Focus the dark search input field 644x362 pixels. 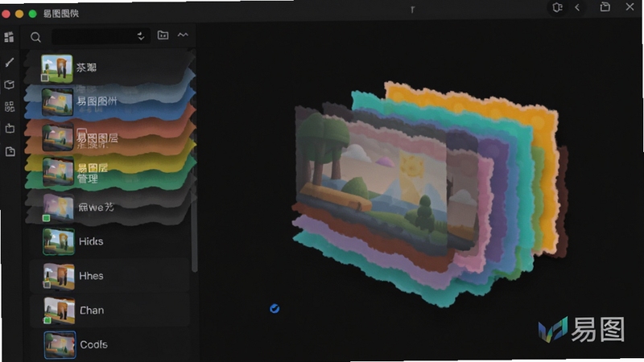point(100,36)
